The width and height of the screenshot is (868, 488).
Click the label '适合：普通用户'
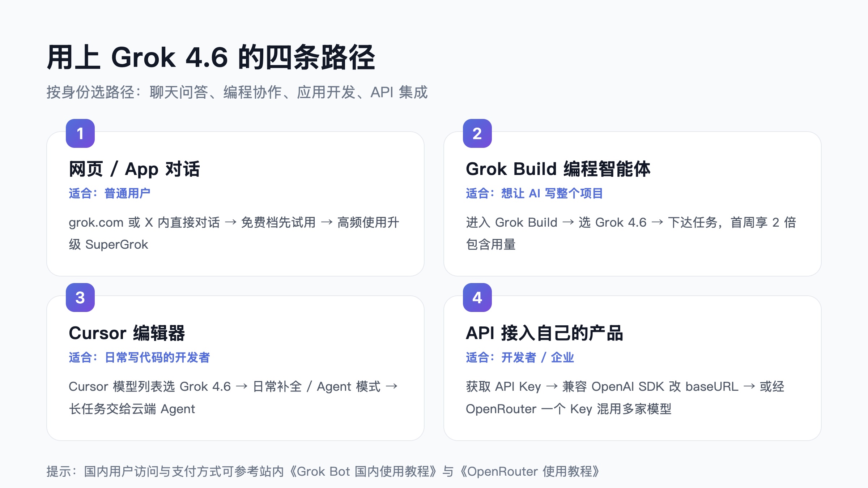click(110, 193)
